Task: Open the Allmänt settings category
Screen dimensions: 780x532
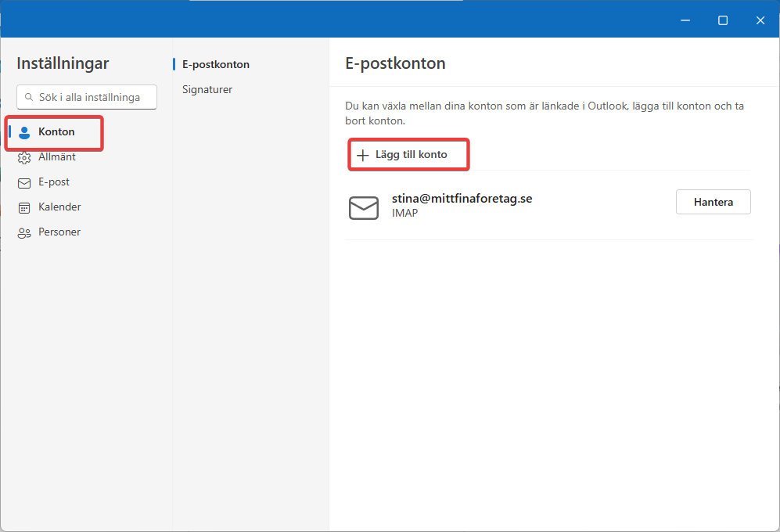Action: coord(56,157)
